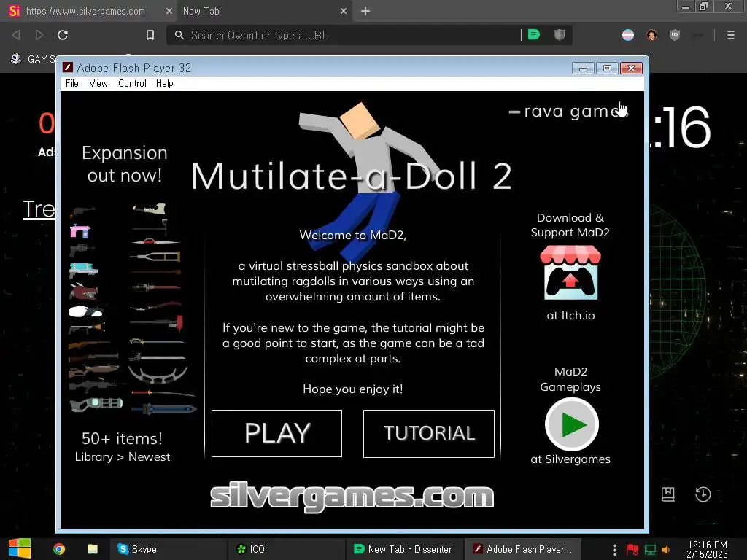Click the silvergames.com logo banner

pyautogui.click(x=352, y=496)
